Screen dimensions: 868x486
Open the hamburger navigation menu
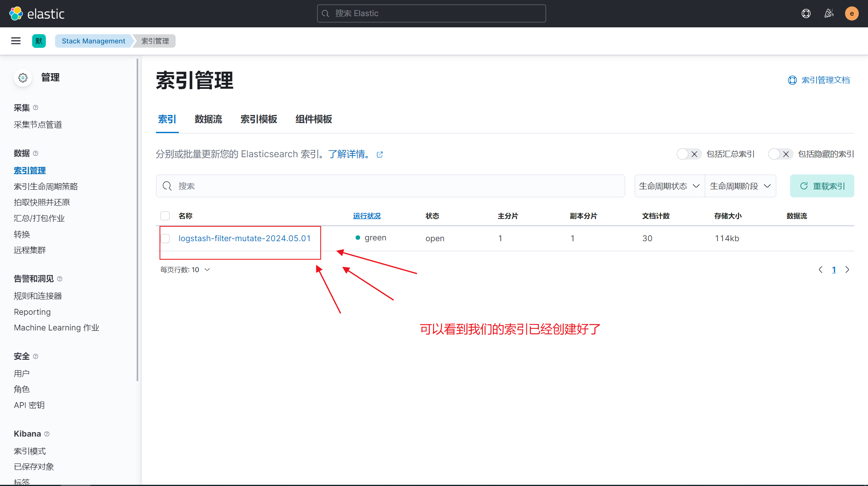pyautogui.click(x=16, y=41)
